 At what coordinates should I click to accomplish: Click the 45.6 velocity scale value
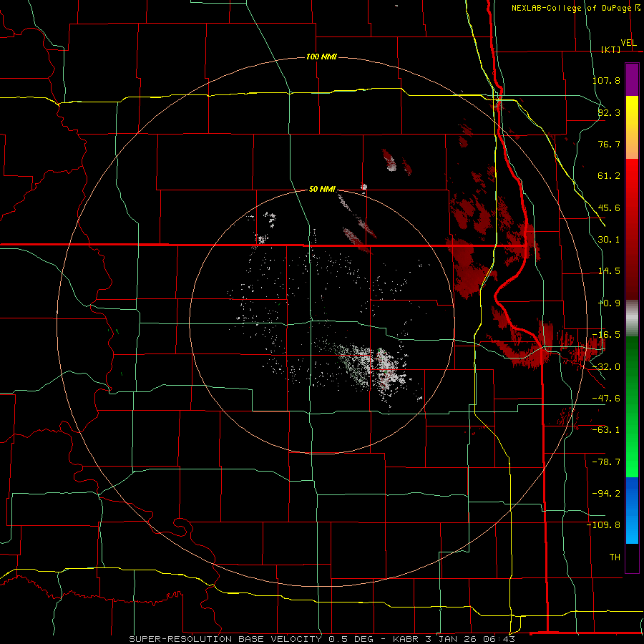(609, 208)
